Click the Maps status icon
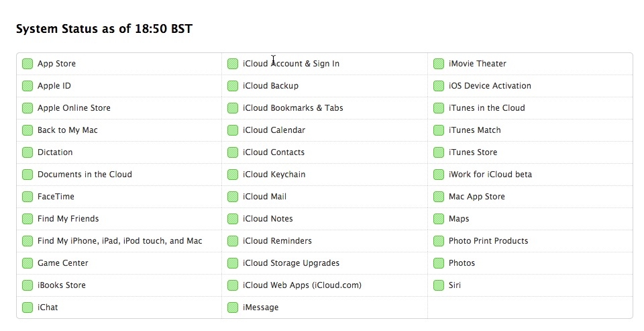The image size is (644, 331). [x=439, y=219]
